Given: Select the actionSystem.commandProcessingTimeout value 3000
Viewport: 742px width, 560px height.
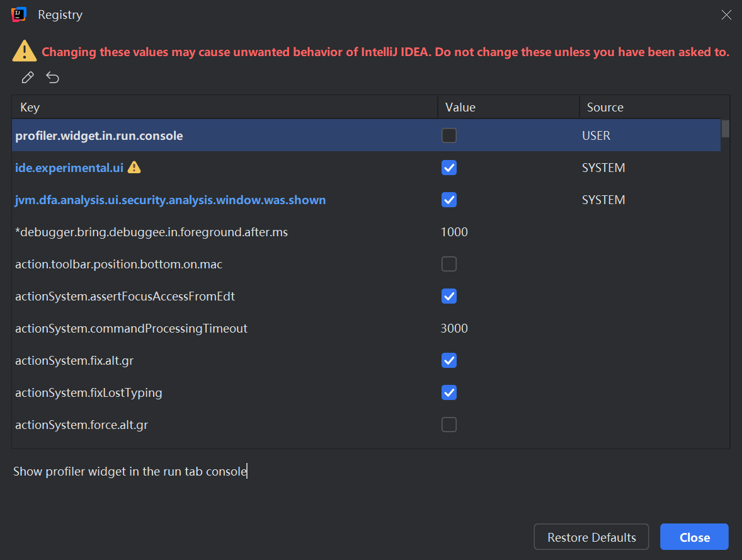Looking at the screenshot, I should pos(454,328).
